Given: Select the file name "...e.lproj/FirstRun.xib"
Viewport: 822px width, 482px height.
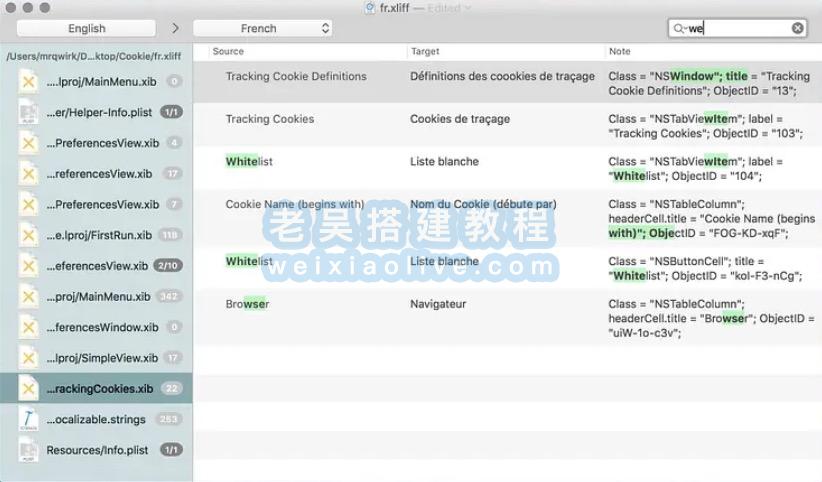Looking at the screenshot, I should click(99, 235).
